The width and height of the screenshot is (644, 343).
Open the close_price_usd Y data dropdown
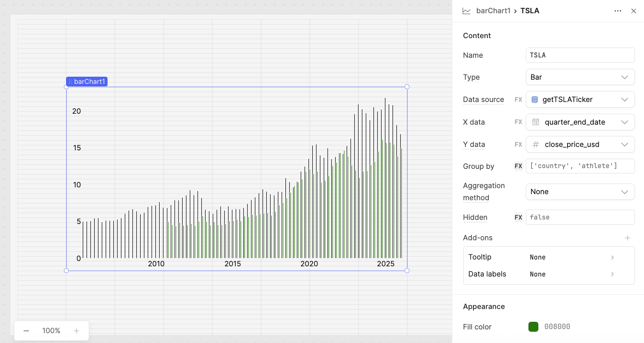[580, 144]
